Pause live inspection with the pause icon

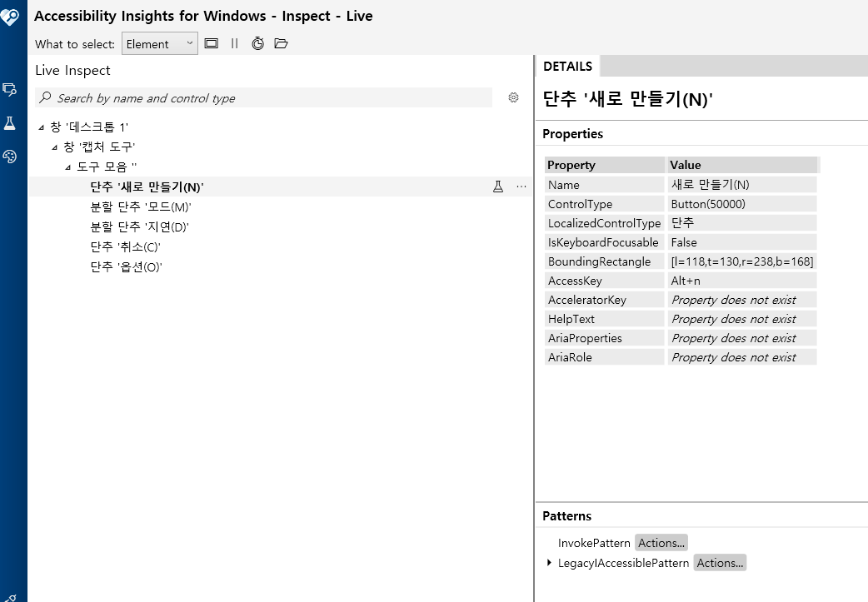point(235,43)
